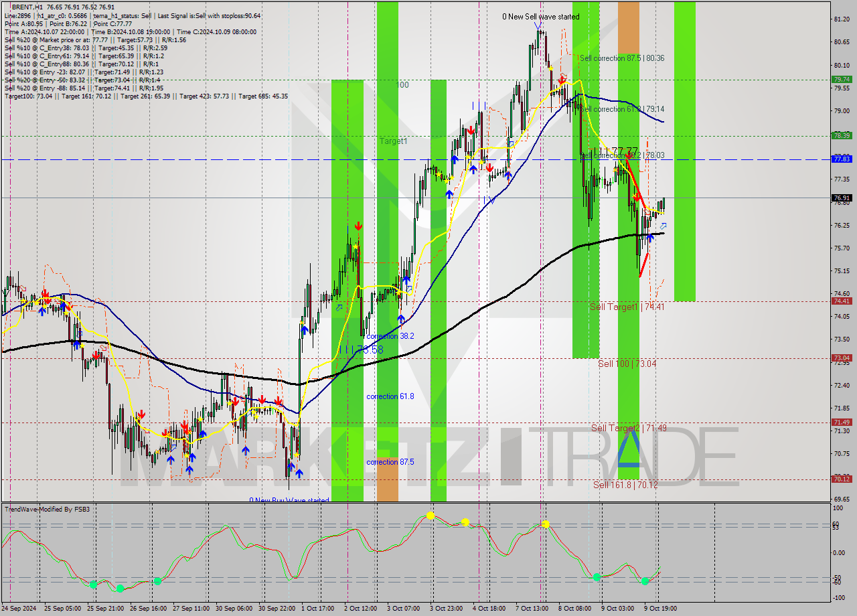Image resolution: width=857 pixels, height=616 pixels.
Task: Click the 'Sell correction 38.2 | 78.03' label
Action: (622, 155)
